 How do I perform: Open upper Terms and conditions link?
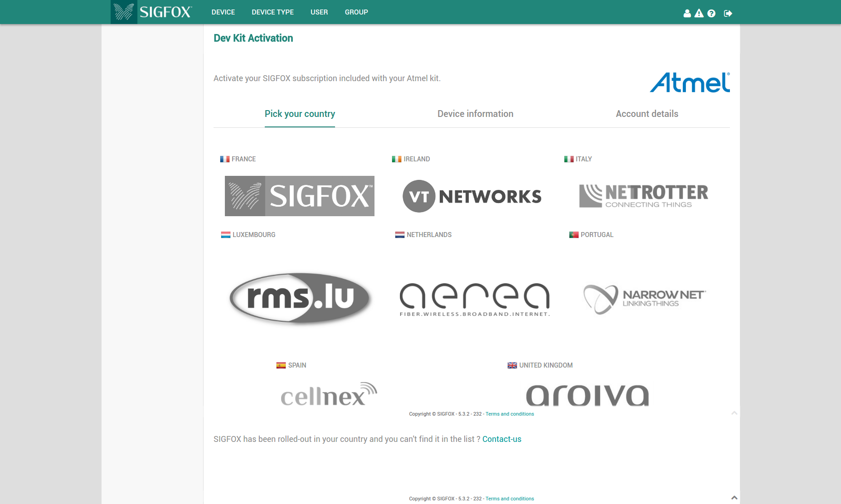(510, 414)
